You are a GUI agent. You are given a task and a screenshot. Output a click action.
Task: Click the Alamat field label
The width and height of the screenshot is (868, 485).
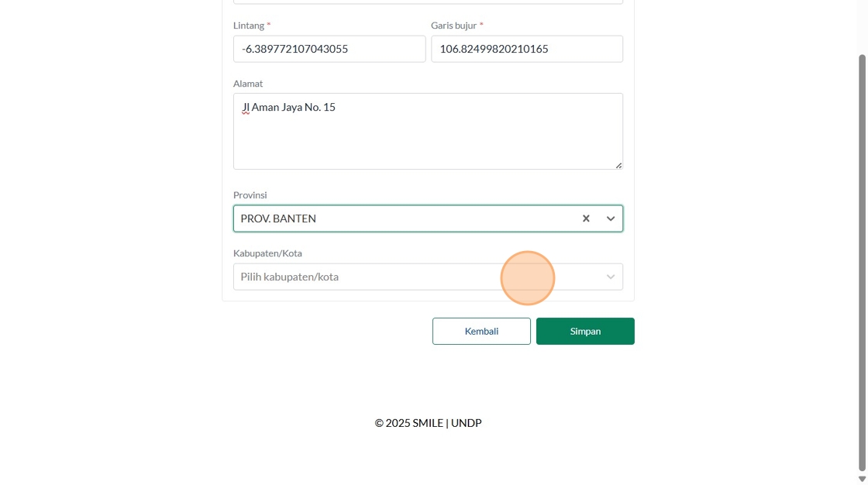[248, 84]
